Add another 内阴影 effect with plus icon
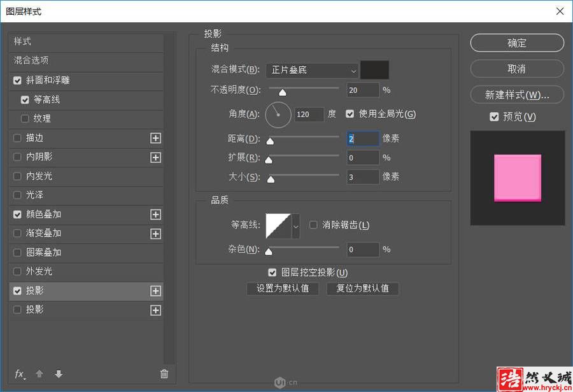Screen dimensions: 573x392 click(x=156, y=157)
